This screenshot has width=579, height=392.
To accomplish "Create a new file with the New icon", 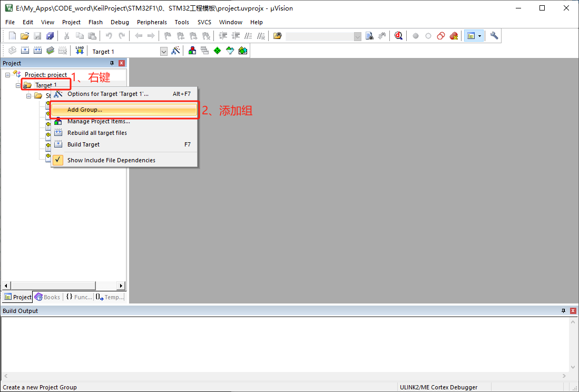I will click(12, 36).
